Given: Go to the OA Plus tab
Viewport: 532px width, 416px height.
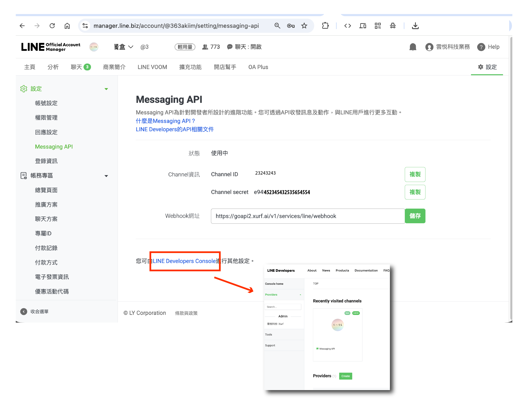Looking at the screenshot, I should click(258, 67).
